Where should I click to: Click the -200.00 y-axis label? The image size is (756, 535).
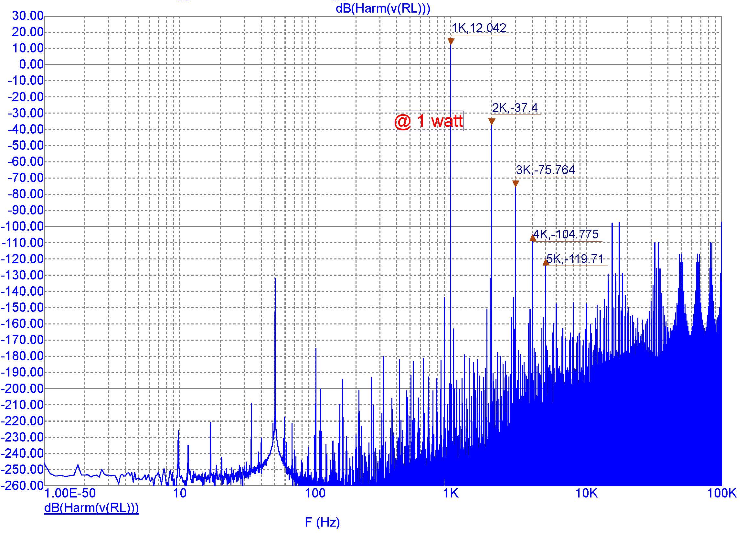pos(22,389)
